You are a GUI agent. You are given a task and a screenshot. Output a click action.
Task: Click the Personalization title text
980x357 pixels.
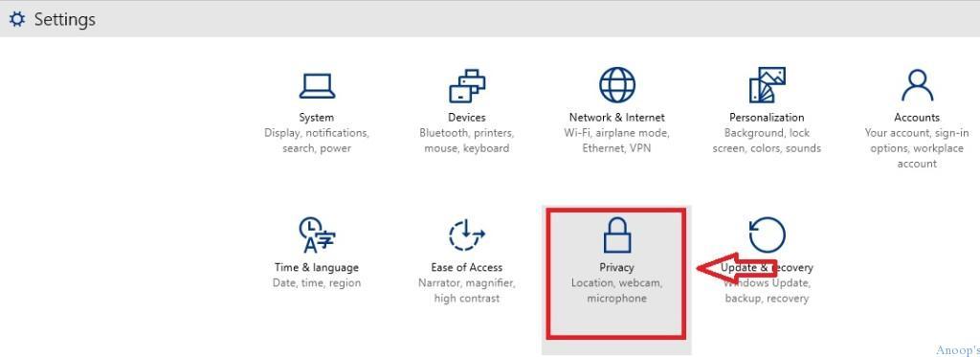(767, 118)
